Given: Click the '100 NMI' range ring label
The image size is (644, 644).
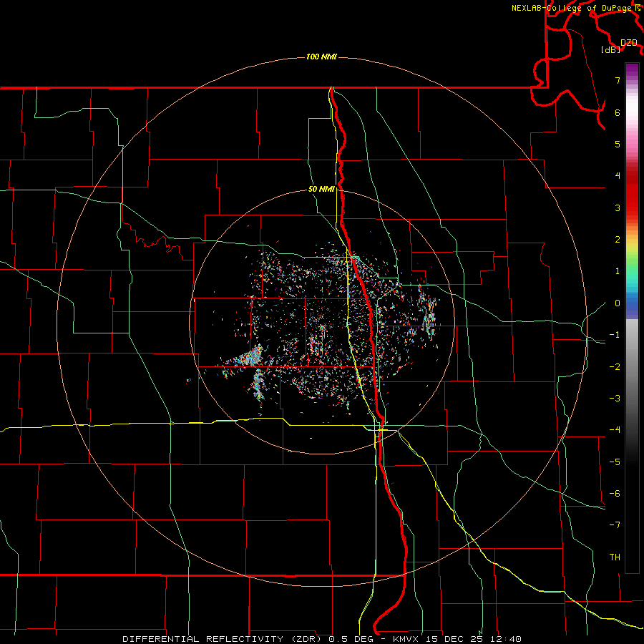Looking at the screenshot, I should pyautogui.click(x=321, y=57).
